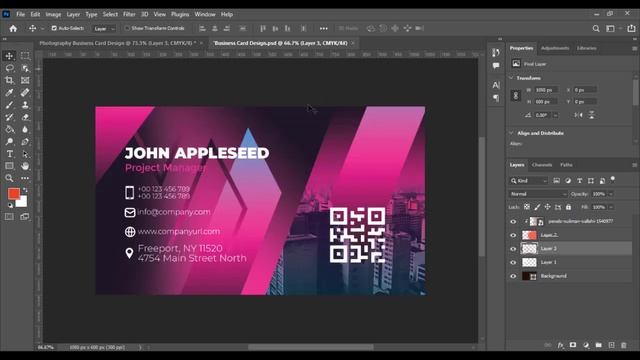Open the File menu
The image size is (640, 360).
(20, 14)
